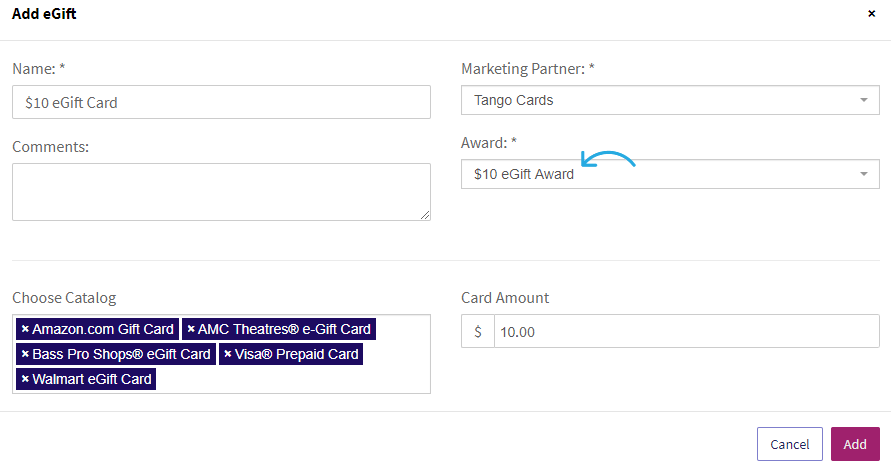Select the Visa Prepaid Card tag label
This screenshot has height=468, width=891.
coord(297,354)
